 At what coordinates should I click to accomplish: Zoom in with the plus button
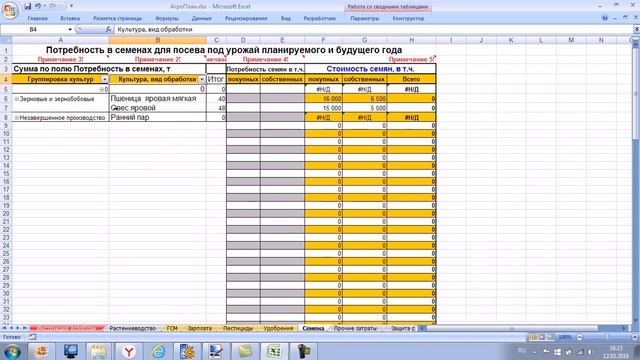coord(635,337)
